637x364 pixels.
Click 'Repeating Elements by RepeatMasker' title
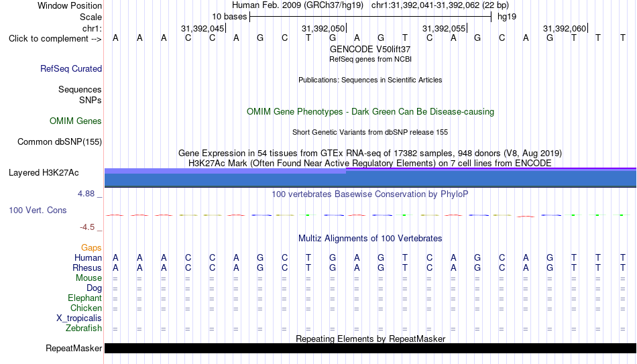tap(370, 339)
